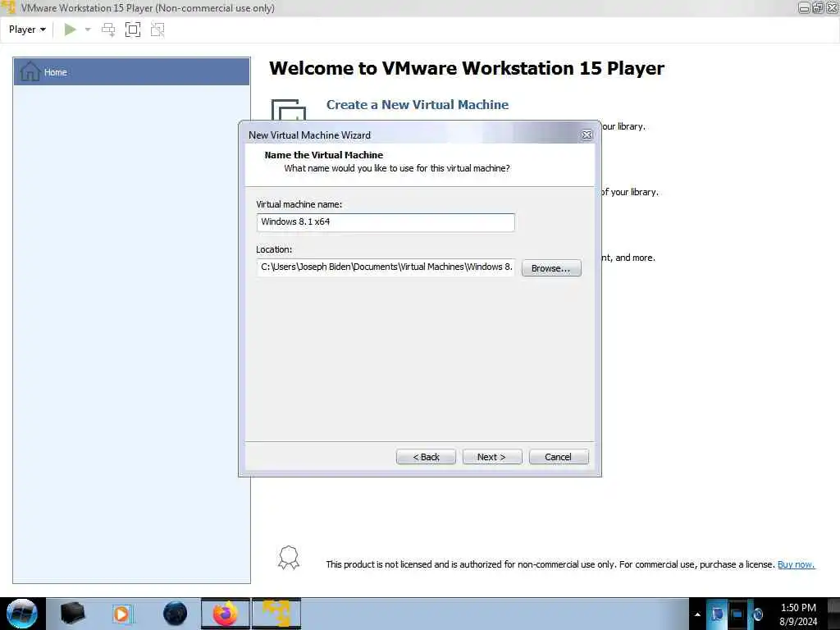Open the dark globe taskbar icon

175,614
